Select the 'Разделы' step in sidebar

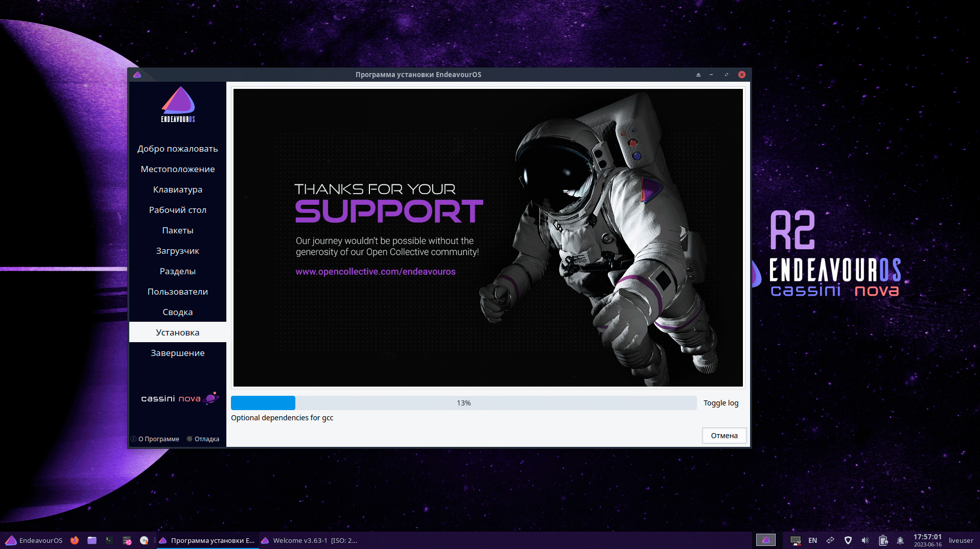178,271
